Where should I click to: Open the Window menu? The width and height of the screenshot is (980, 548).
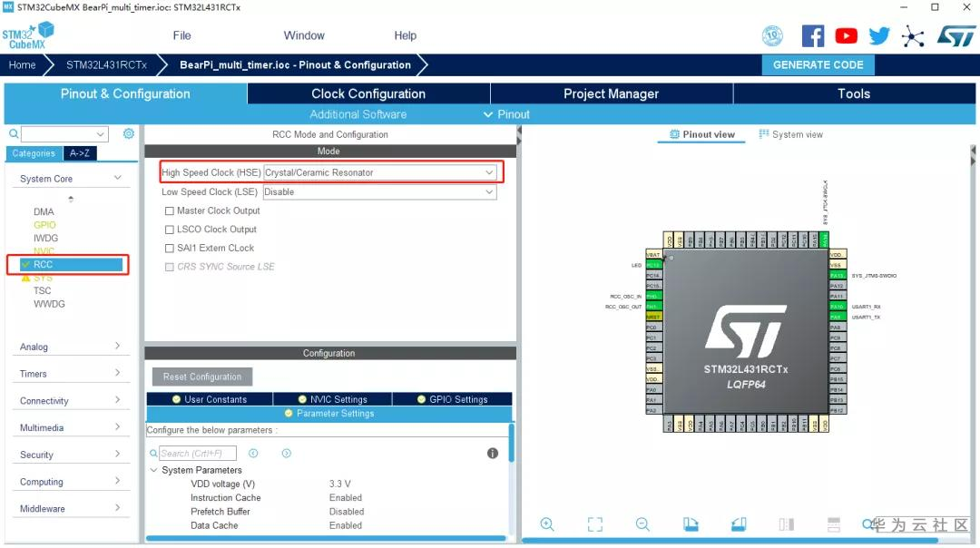[304, 35]
